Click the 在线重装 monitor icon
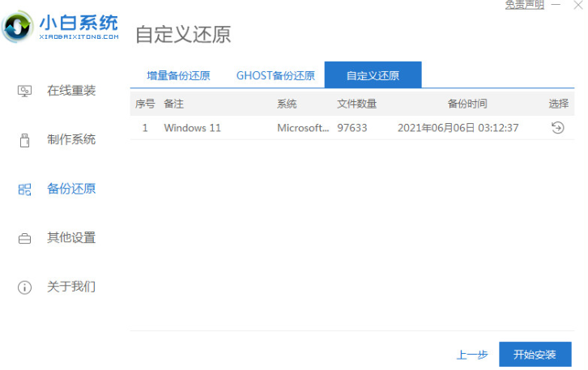 25,91
